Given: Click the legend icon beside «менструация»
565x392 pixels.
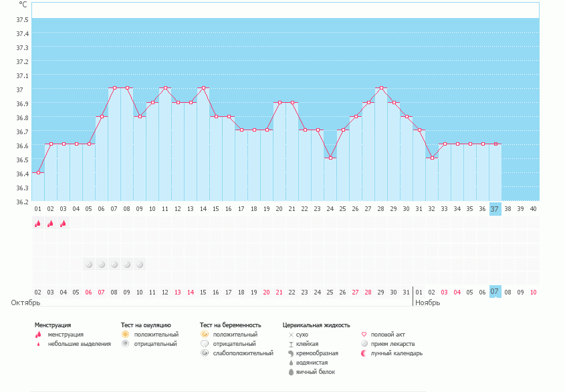Looking at the screenshot, I should 38,335.
